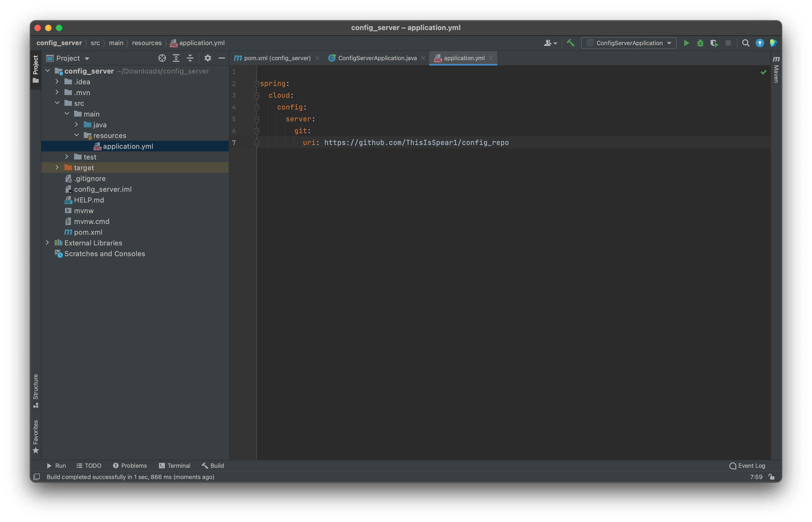Collapse the resources folder node
812x522 pixels.
[77, 135]
